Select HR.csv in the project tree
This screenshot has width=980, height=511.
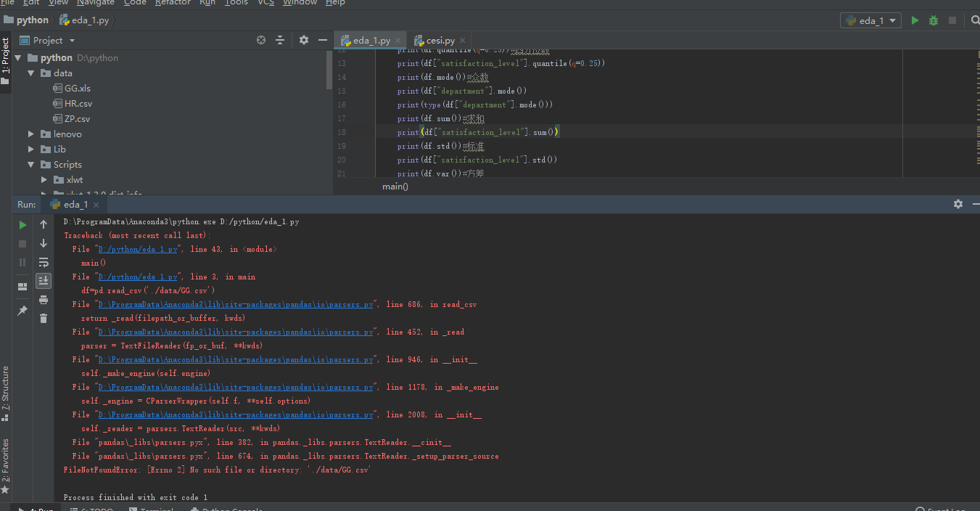tap(72, 104)
